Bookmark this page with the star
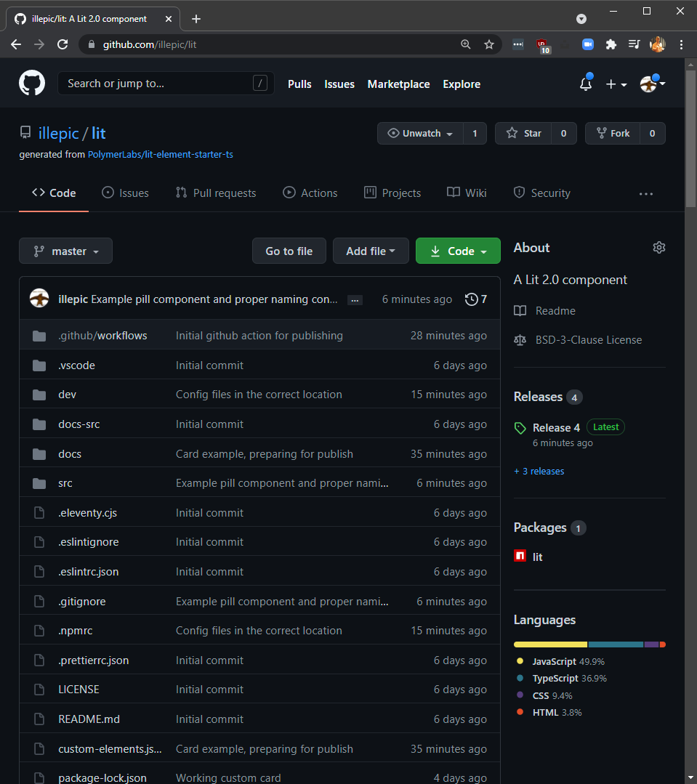The width and height of the screenshot is (697, 784). click(x=489, y=44)
